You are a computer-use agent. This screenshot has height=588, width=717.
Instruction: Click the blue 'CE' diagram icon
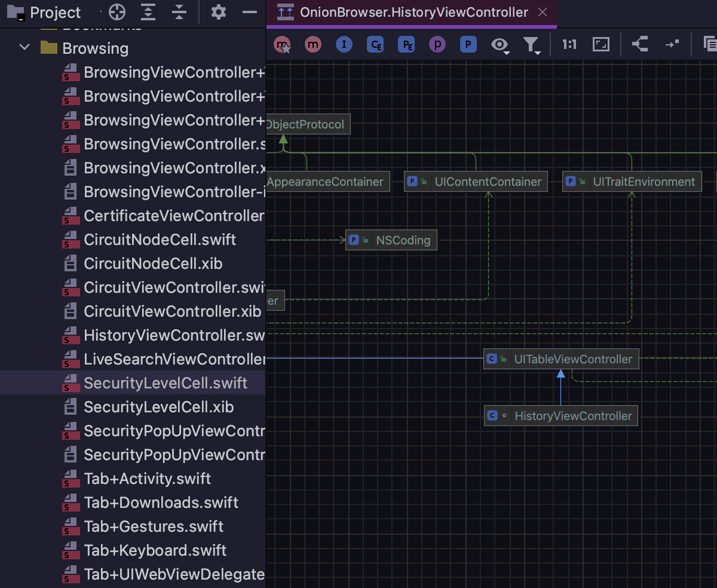(x=375, y=45)
